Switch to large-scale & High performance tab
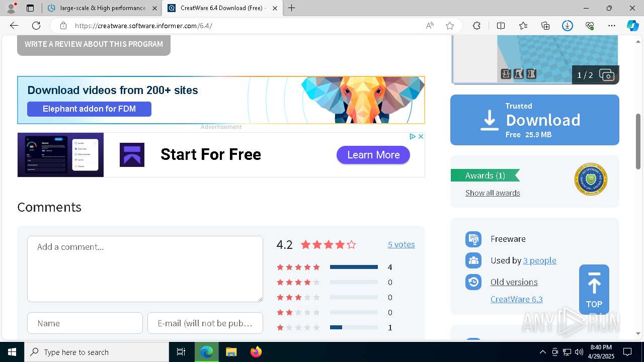This screenshot has width=644, height=362. 102,8
